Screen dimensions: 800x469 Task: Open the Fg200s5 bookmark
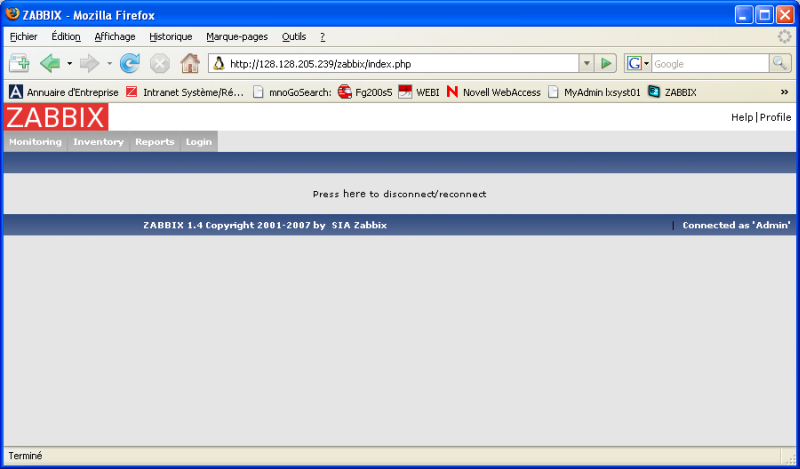click(365, 92)
